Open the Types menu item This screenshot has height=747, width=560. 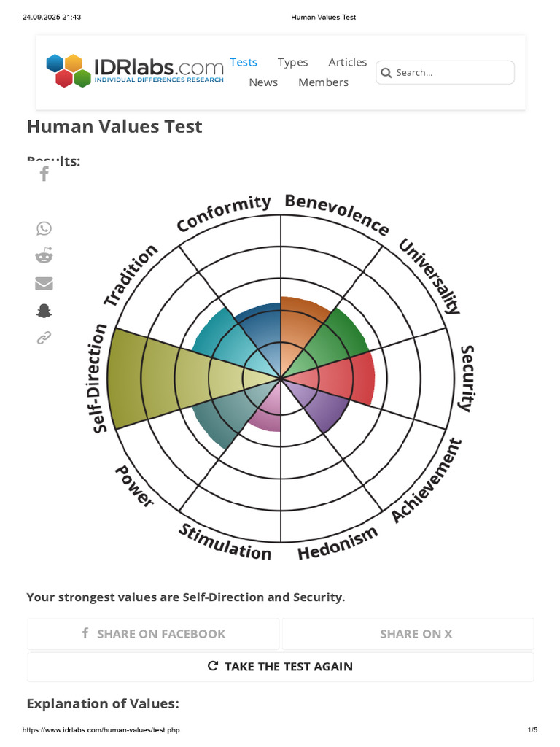click(292, 63)
